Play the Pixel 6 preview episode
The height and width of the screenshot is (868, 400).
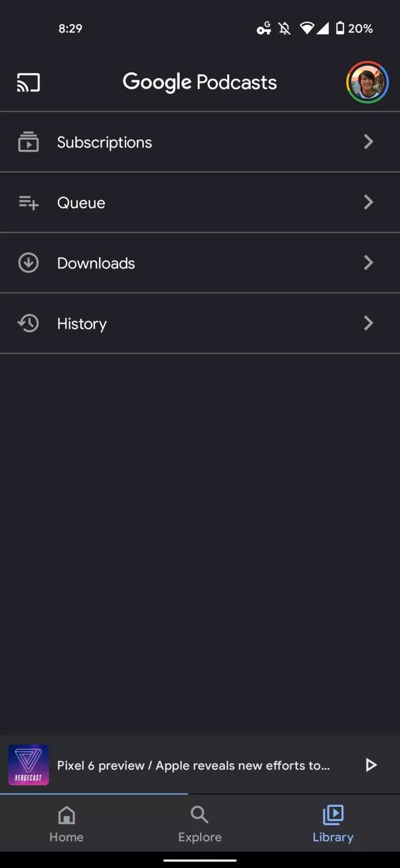pos(371,765)
